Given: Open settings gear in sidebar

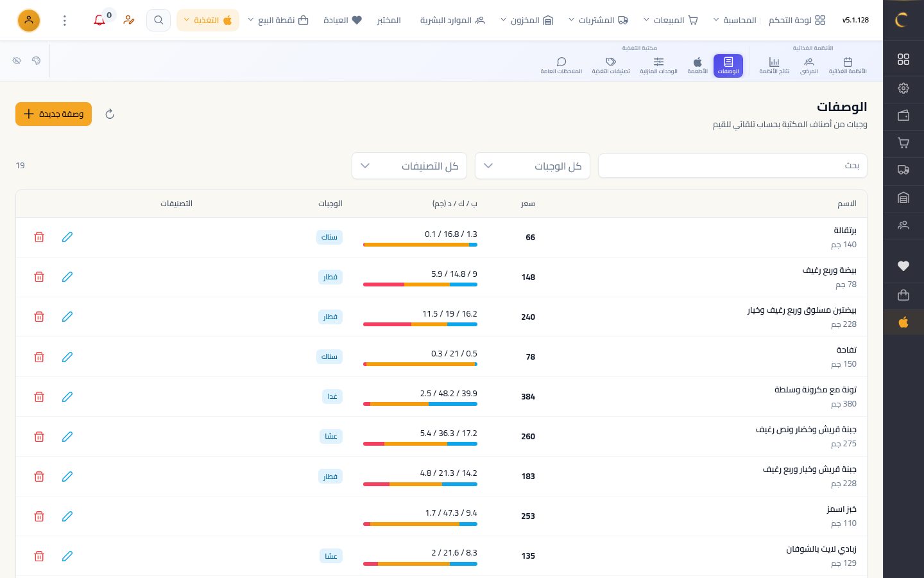Looking at the screenshot, I should tap(903, 88).
